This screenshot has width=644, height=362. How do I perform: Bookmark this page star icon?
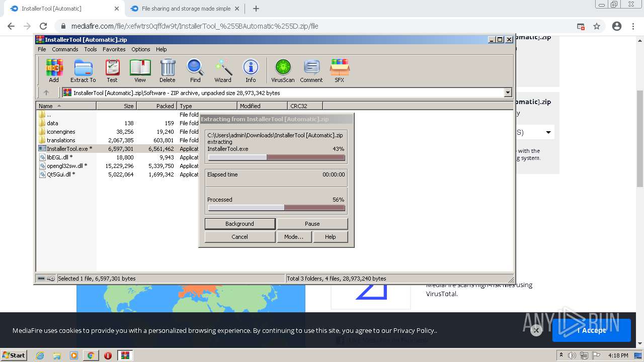click(597, 26)
